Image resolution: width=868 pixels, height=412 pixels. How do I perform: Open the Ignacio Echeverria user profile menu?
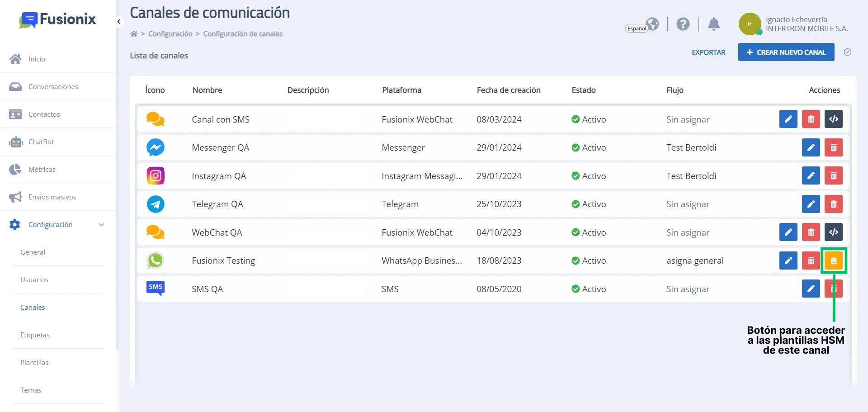pyautogui.click(x=794, y=24)
